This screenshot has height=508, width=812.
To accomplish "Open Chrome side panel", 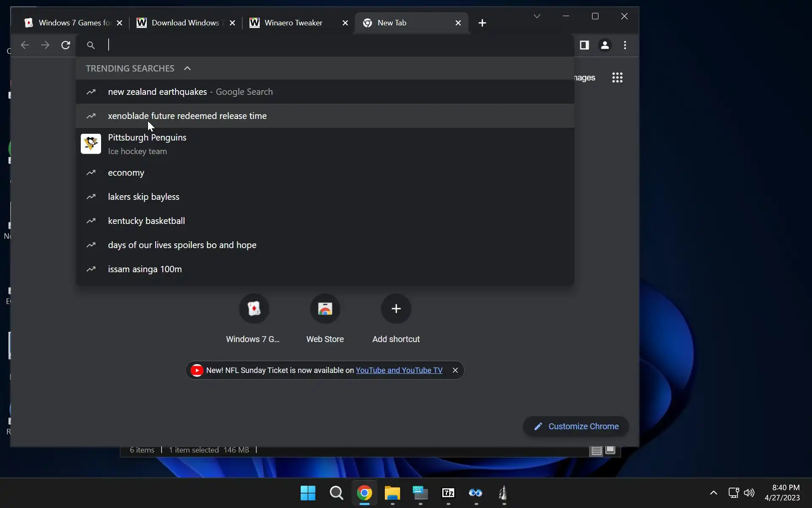I will coord(584,45).
